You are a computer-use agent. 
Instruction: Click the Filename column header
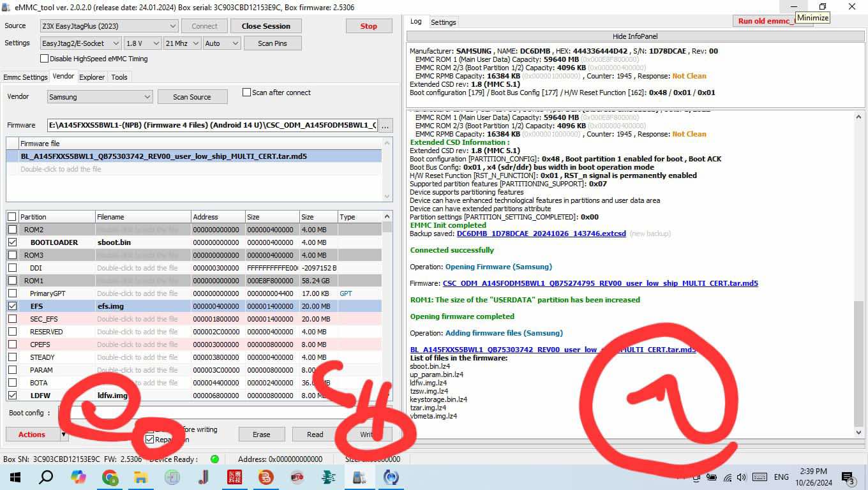pyautogui.click(x=143, y=217)
